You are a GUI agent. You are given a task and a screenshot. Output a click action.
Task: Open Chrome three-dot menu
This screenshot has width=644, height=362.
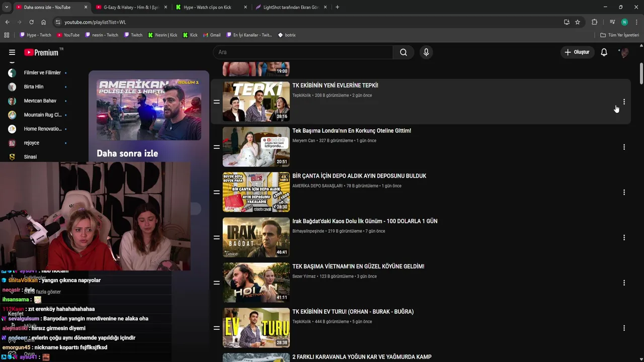coord(636,22)
